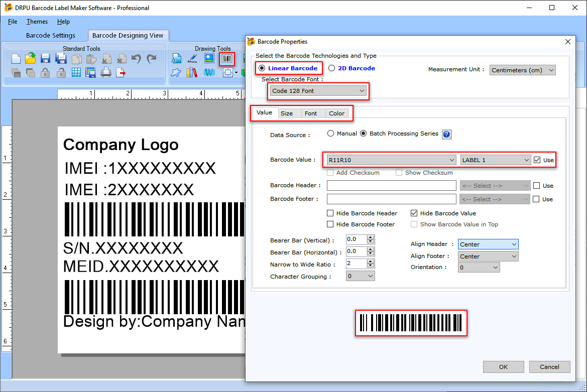The image size is (587, 392).
Task: Switch to Barcode Settings tab
Action: pyautogui.click(x=51, y=36)
